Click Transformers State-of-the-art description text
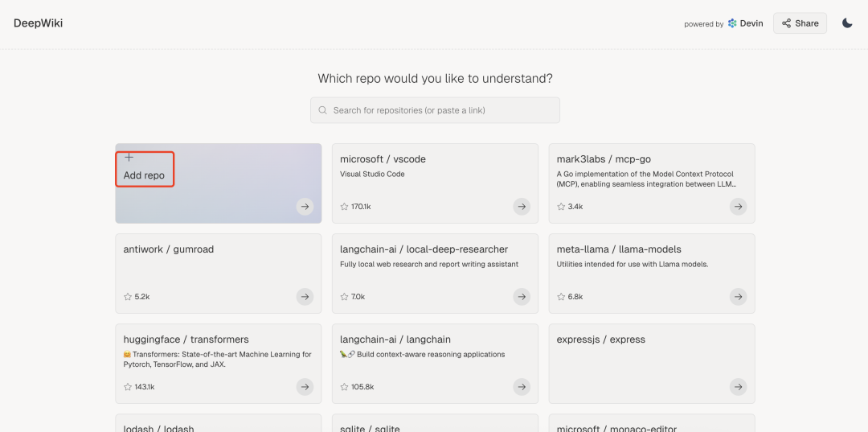The height and width of the screenshot is (432, 868). click(x=218, y=360)
